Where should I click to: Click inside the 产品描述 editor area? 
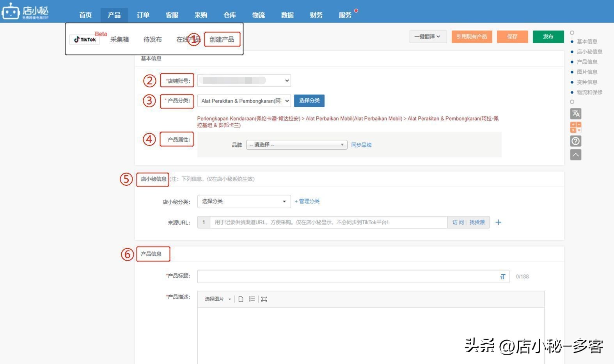click(371, 336)
